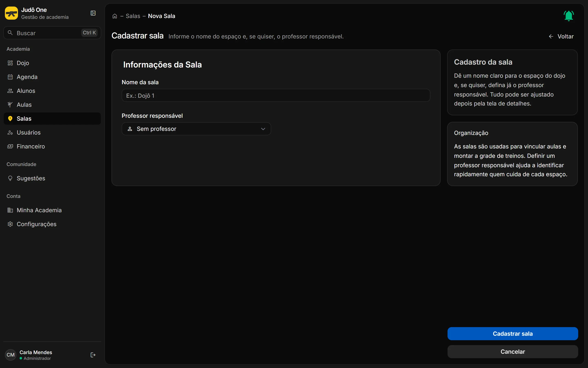Navigate to Aulas

[52, 105]
